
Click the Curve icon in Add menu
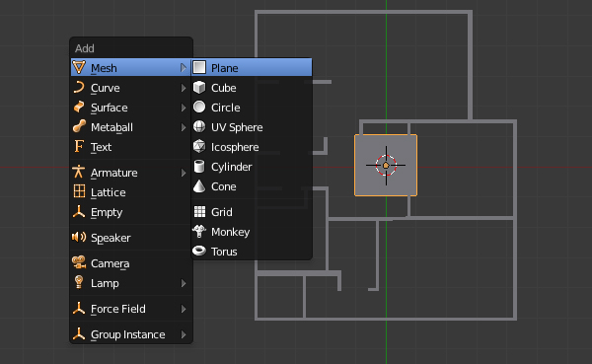79,87
